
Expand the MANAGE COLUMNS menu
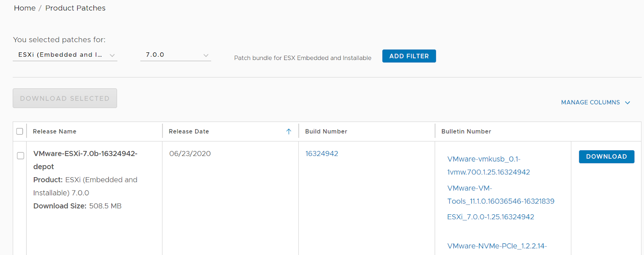pyautogui.click(x=595, y=102)
